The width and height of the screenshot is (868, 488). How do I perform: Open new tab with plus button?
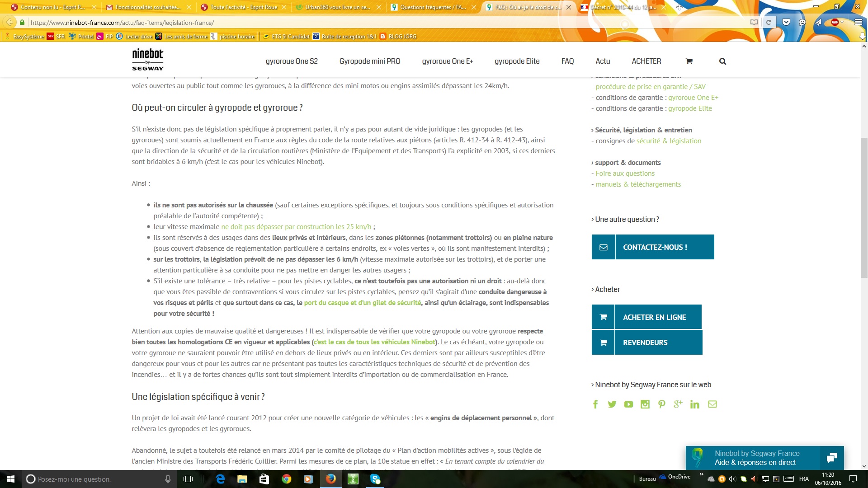click(679, 7)
